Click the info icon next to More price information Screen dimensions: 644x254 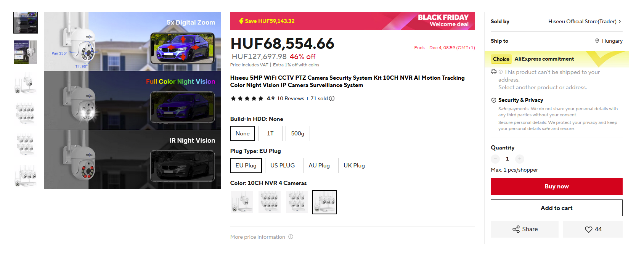point(291,237)
